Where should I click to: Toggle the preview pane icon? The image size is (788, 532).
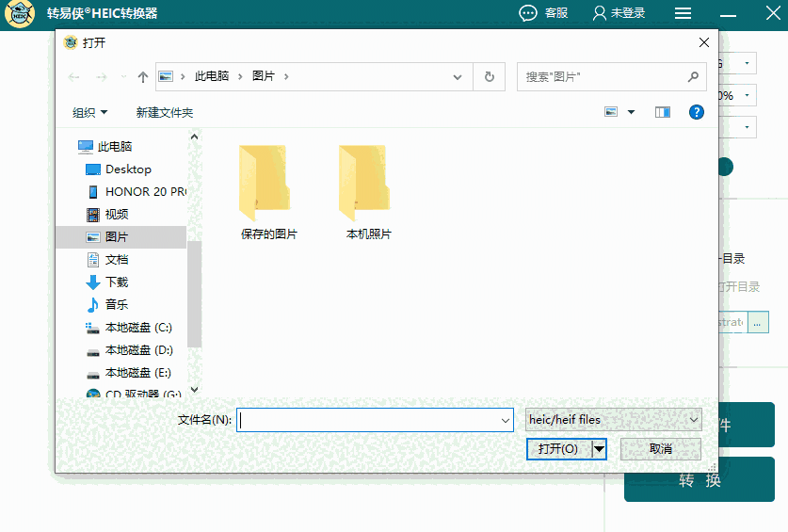[x=663, y=112]
